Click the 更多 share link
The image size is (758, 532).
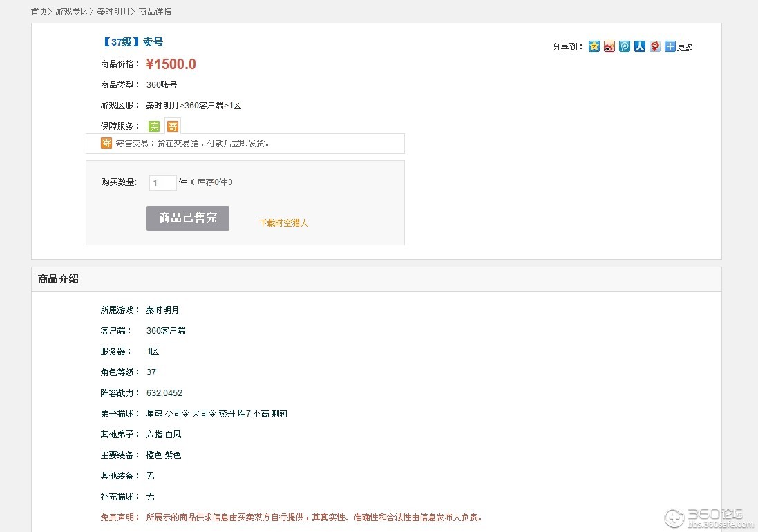685,47
